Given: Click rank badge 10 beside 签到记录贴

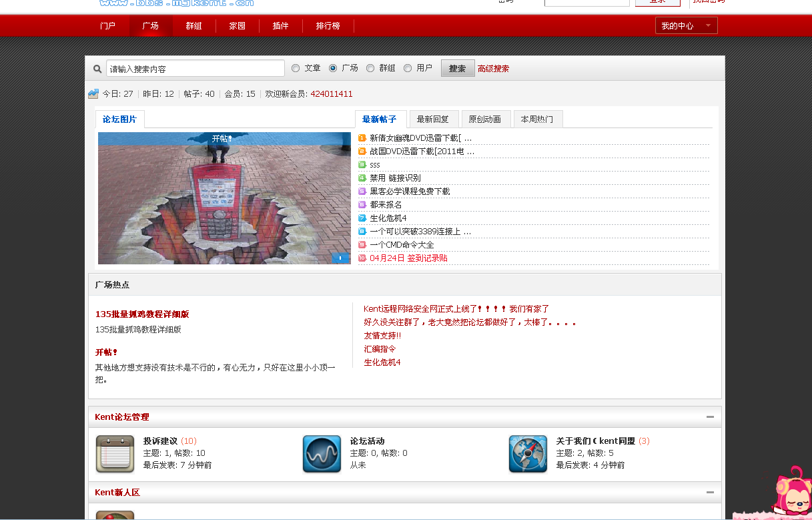Looking at the screenshot, I should [362, 258].
